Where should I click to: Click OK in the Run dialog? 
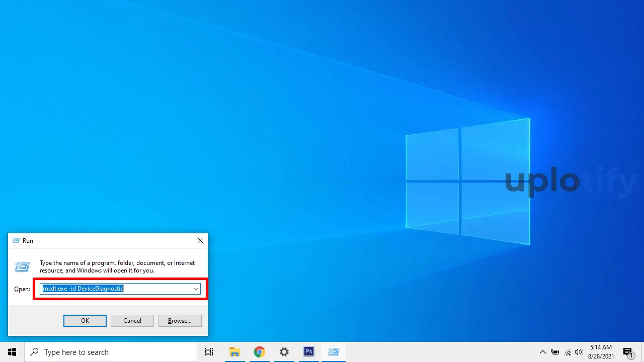pyautogui.click(x=85, y=321)
